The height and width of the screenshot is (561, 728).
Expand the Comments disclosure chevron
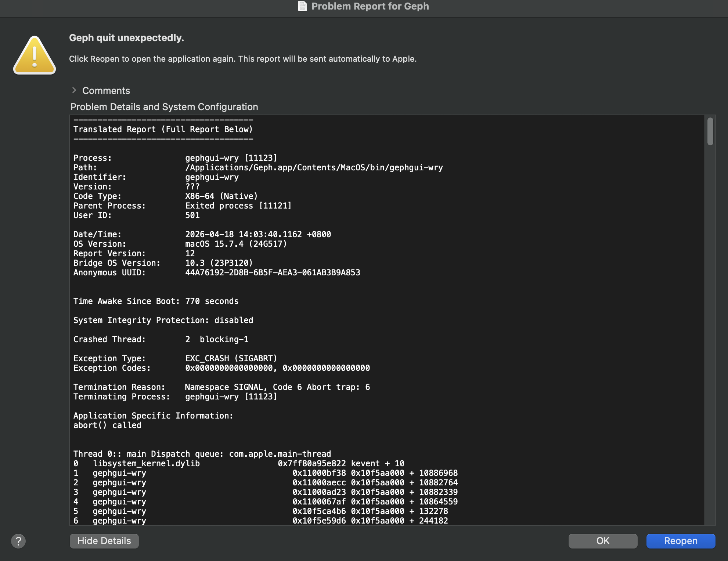pos(74,90)
